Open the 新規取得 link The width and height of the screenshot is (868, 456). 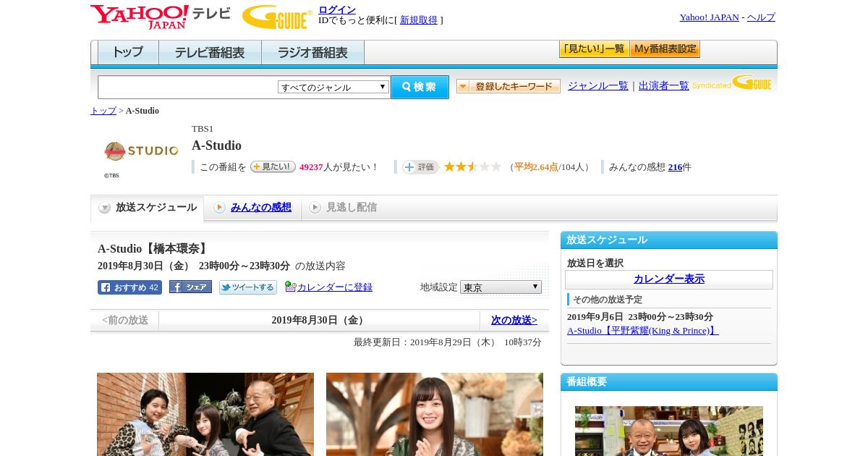click(419, 20)
